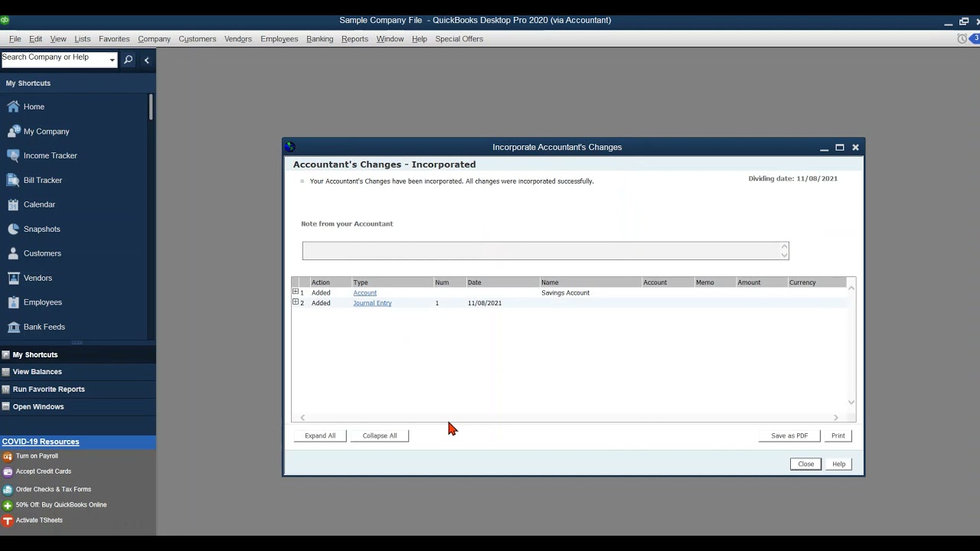Click the Expand All button
This screenshot has width=980, height=551.
click(320, 435)
